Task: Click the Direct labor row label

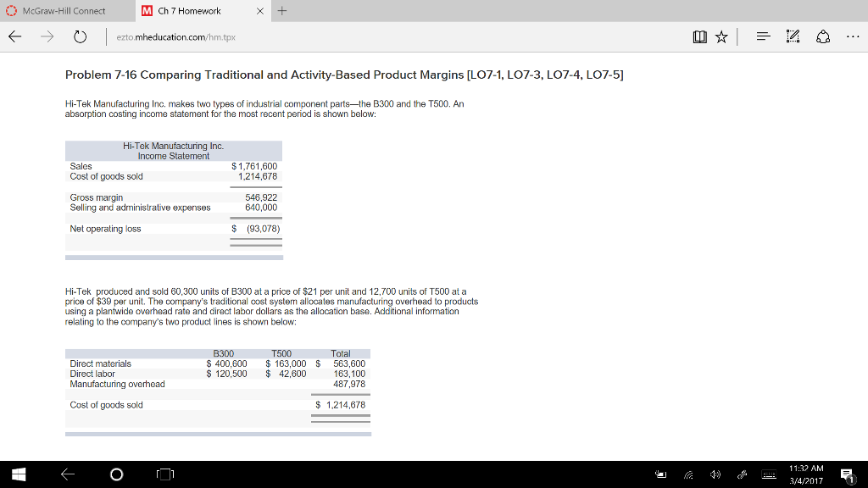Action: pyautogui.click(x=92, y=374)
